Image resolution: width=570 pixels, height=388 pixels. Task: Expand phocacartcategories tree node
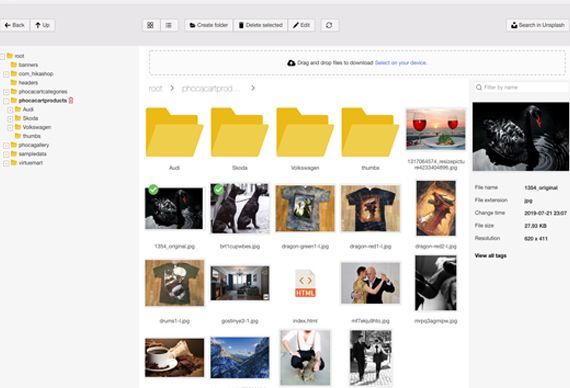pyautogui.click(x=6, y=92)
